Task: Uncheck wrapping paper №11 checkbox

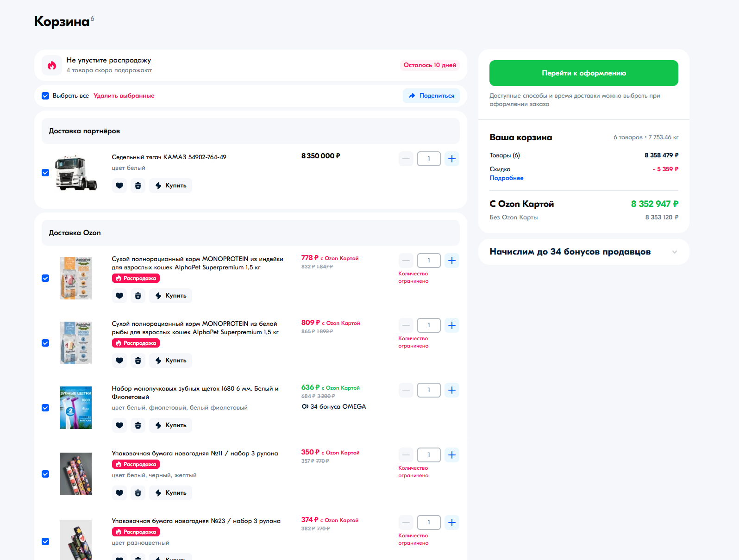Action: coord(45,474)
